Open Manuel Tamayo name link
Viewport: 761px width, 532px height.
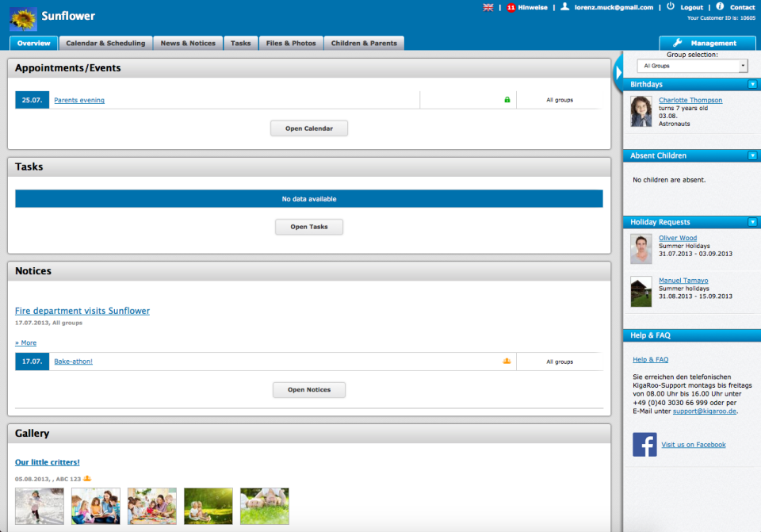click(683, 281)
